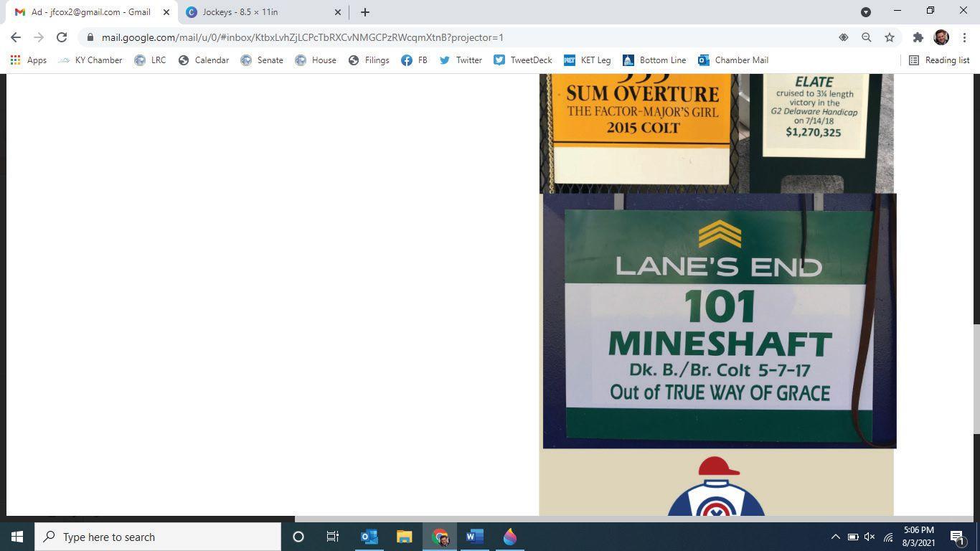Screen dimensions: 980x551
Task: Click the horizontal page scrollbar
Action: [633, 519]
